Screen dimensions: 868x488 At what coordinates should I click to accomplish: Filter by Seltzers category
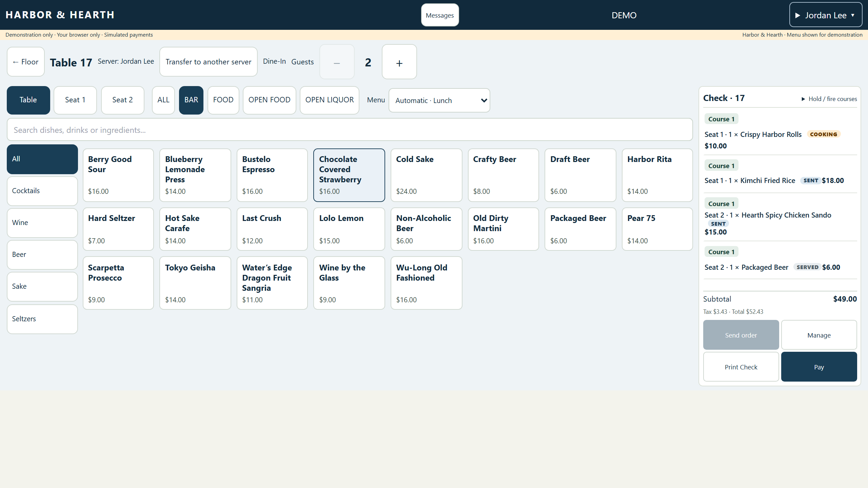click(42, 319)
